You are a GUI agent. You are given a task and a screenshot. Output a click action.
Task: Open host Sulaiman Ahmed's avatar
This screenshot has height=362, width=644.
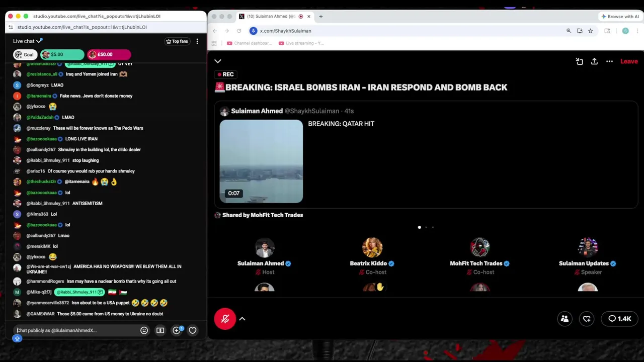pos(265,247)
